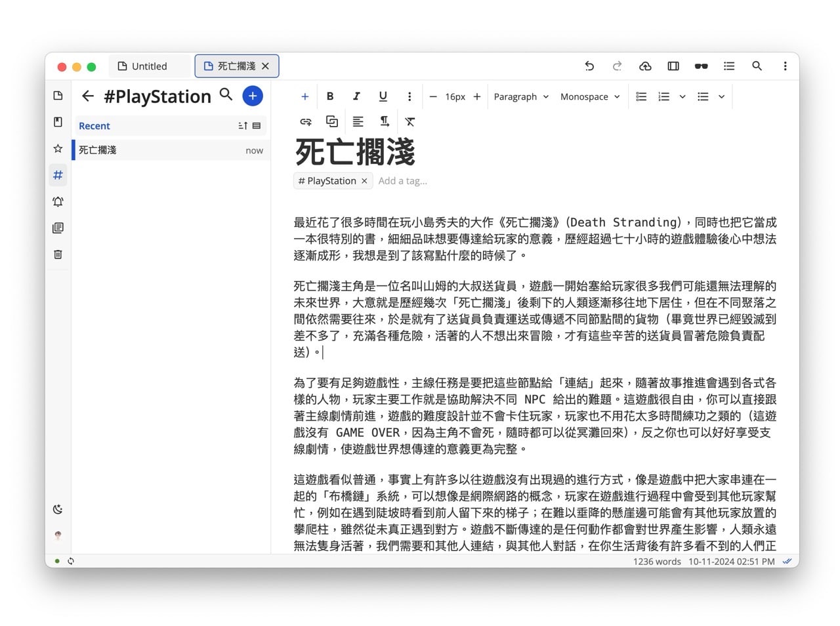Insert a numbered list

tap(664, 96)
